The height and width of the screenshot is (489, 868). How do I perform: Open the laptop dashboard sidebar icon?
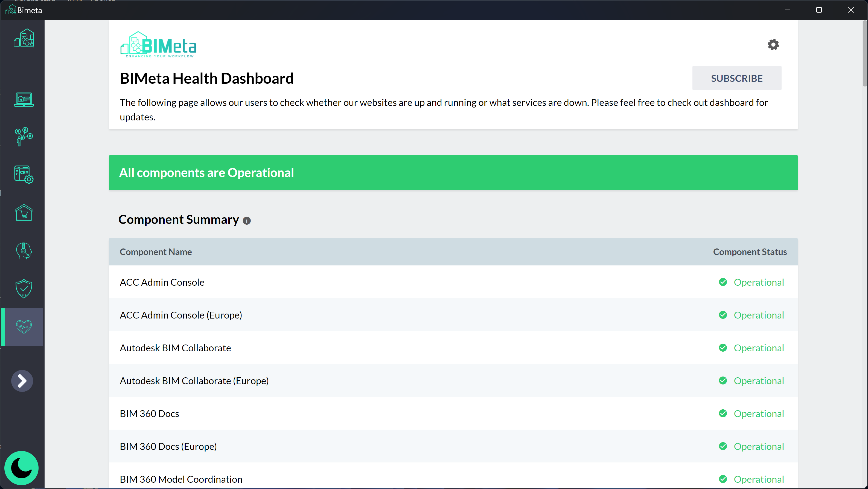tap(24, 100)
